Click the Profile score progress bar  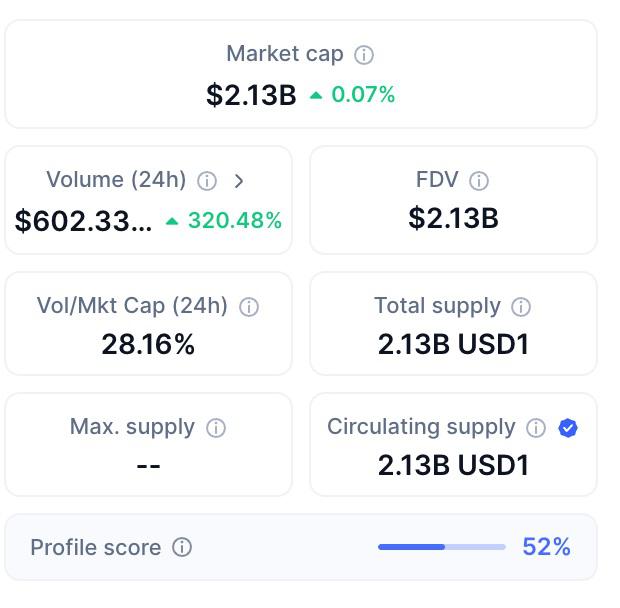(442, 547)
